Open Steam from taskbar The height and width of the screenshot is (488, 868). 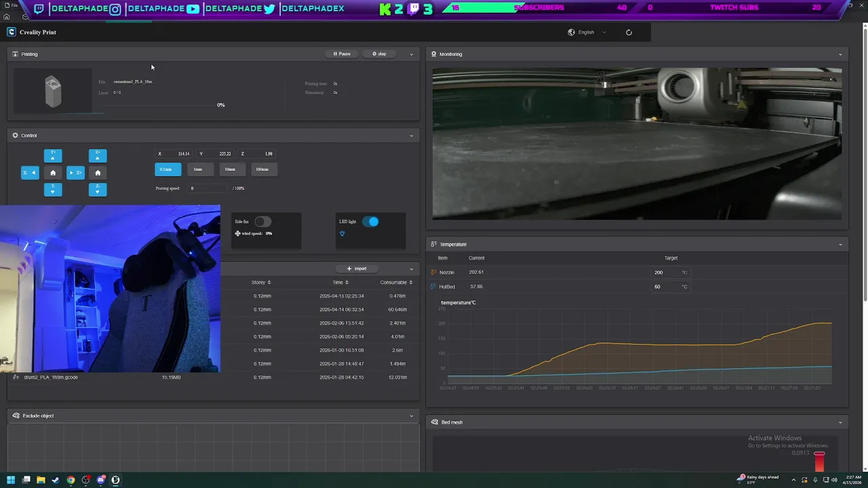click(56, 480)
